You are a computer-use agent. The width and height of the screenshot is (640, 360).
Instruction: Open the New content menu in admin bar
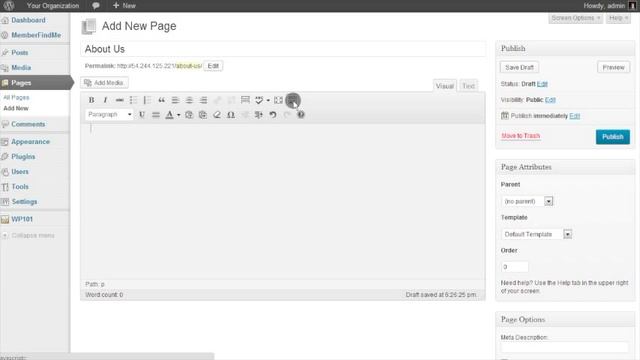pos(124,6)
